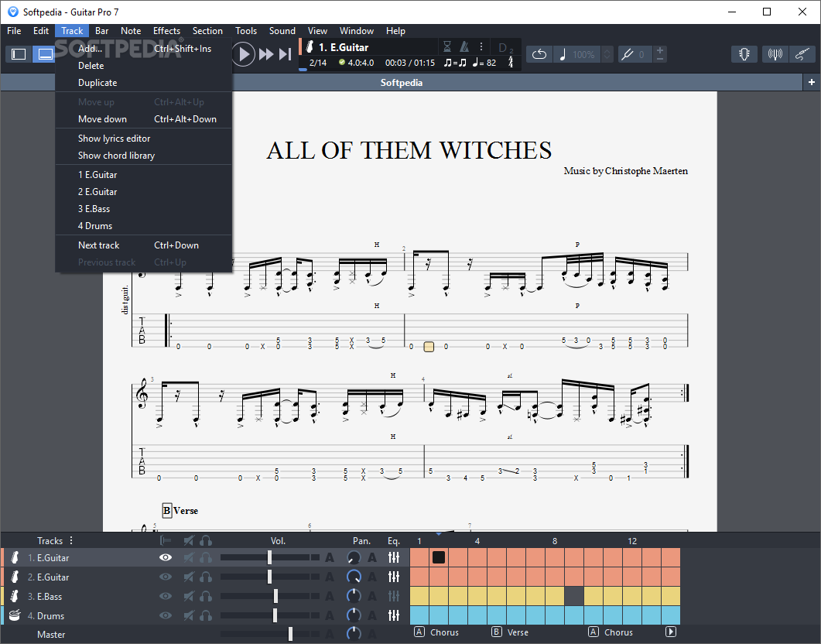
Task: Select Move down menu entry
Action: [x=143, y=119]
